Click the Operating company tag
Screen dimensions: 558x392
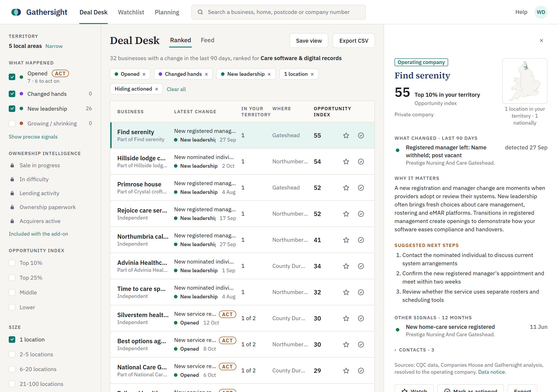point(421,63)
